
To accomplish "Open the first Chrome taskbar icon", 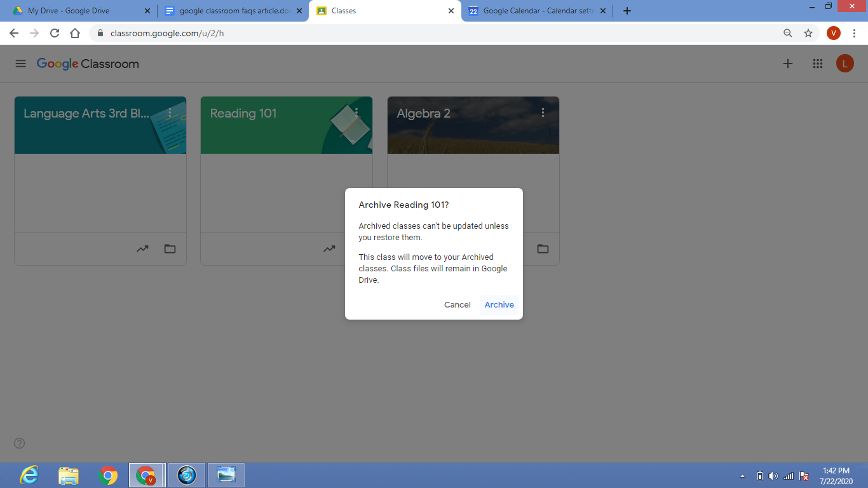I will (x=109, y=475).
